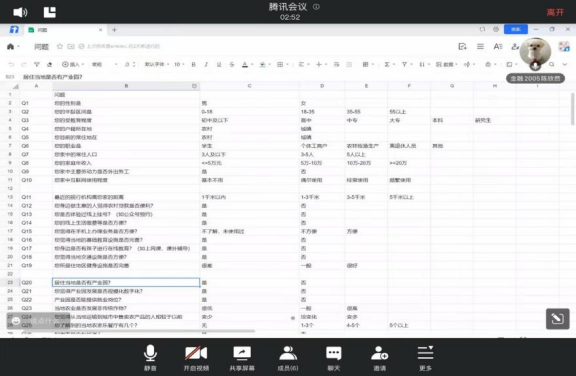
Task: Toggle the speaker volume icon
Action: pos(20,12)
